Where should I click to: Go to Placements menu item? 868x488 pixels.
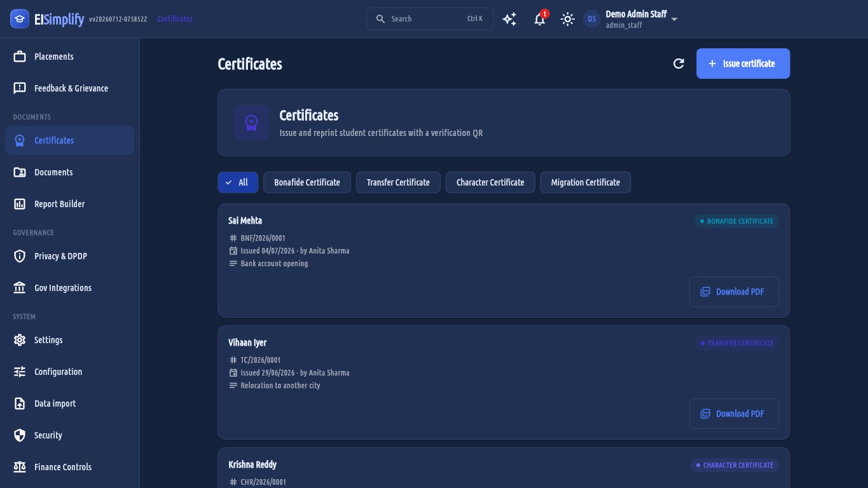tap(69, 57)
